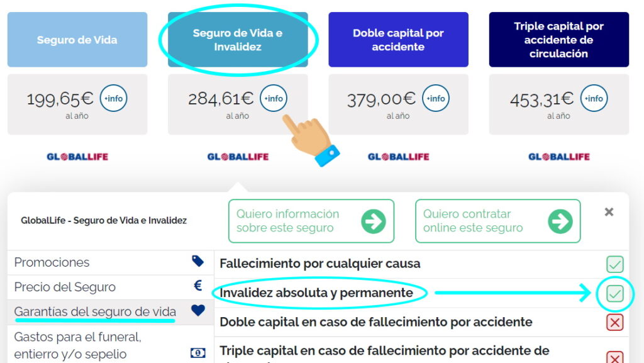
Task: Toggle red X for Doble capital por accidente
Action: pos(615,322)
